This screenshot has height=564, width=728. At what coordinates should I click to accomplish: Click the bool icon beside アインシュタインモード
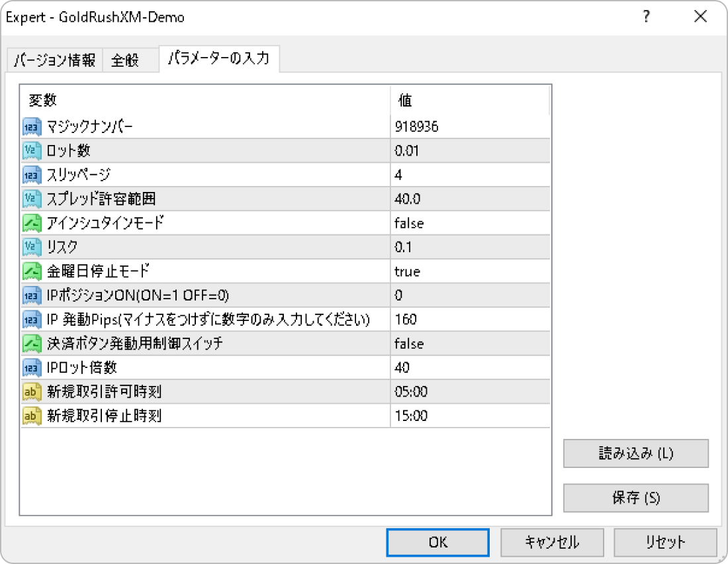[x=32, y=223]
